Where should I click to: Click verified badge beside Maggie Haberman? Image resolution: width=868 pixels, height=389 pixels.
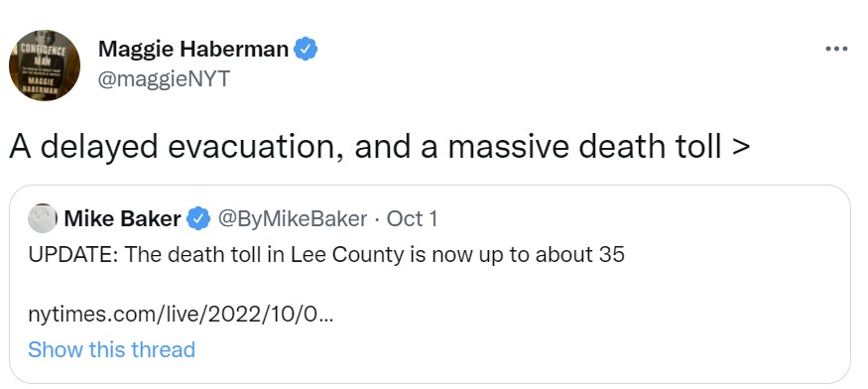coord(305,50)
